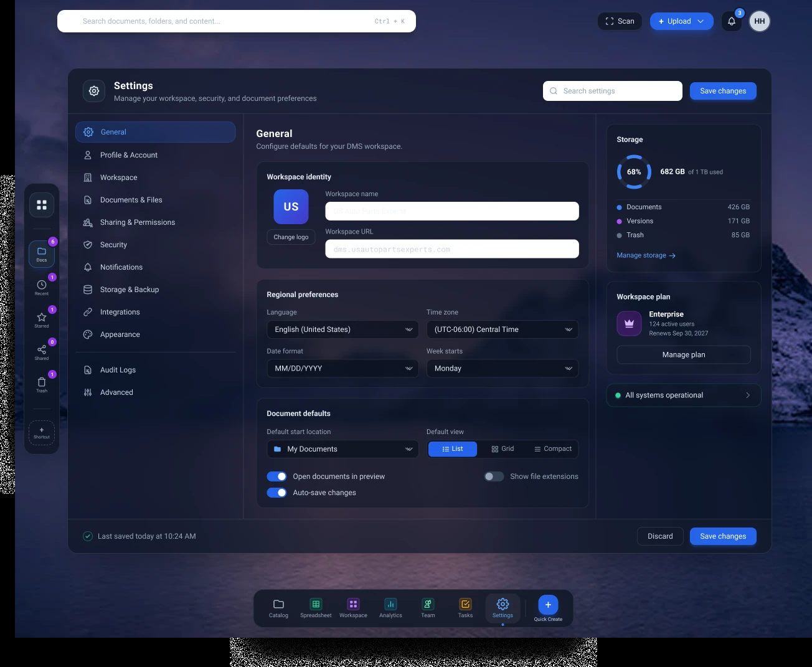Screen dimensions: 812x667
Task: Open Storage & Backup settings
Action: [155, 290]
